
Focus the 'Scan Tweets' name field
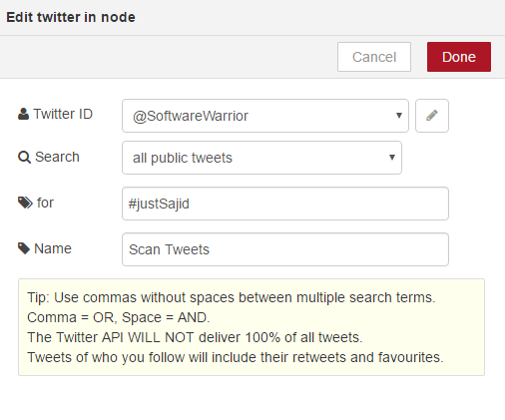(285, 249)
